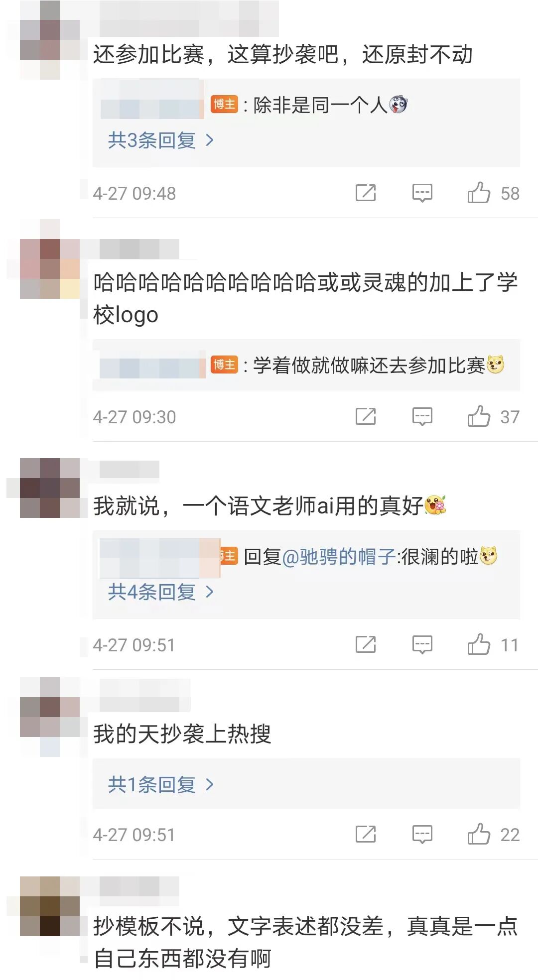Tap repost icon on the 09:48 comment
The width and height of the screenshot is (538, 980).
tap(366, 193)
